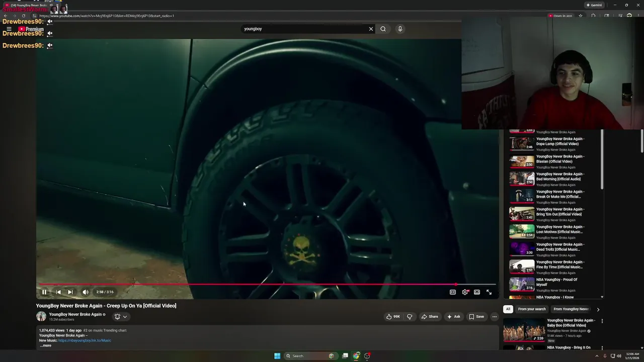644x362 pixels.
Task: Share the video via Share button
Action: coord(430,317)
